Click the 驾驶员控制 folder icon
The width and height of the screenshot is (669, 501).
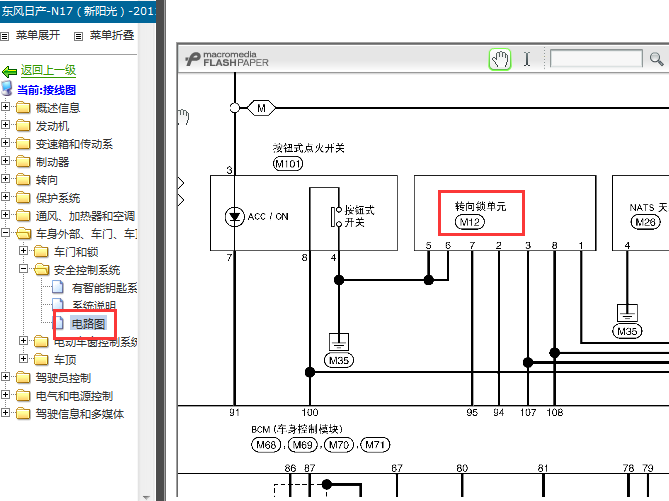pos(23,377)
